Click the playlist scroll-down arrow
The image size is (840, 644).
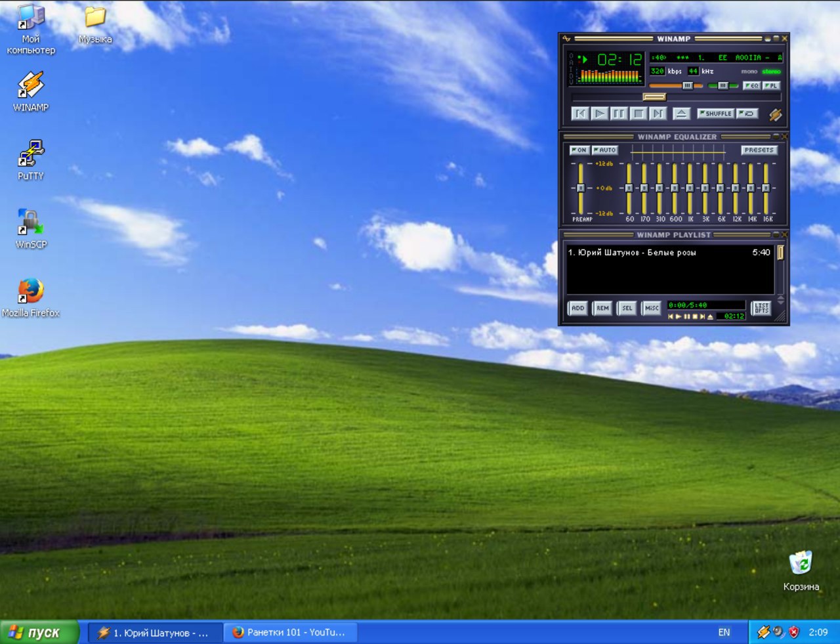[x=781, y=303]
